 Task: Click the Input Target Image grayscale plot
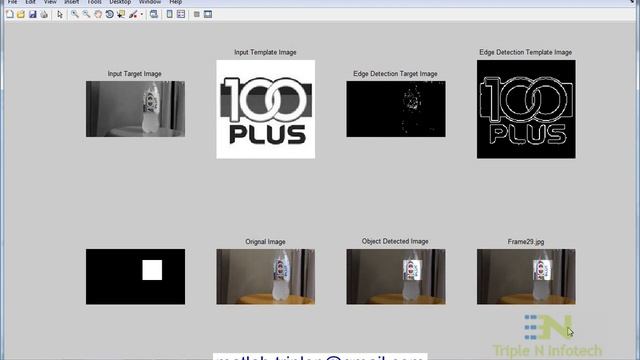135,109
